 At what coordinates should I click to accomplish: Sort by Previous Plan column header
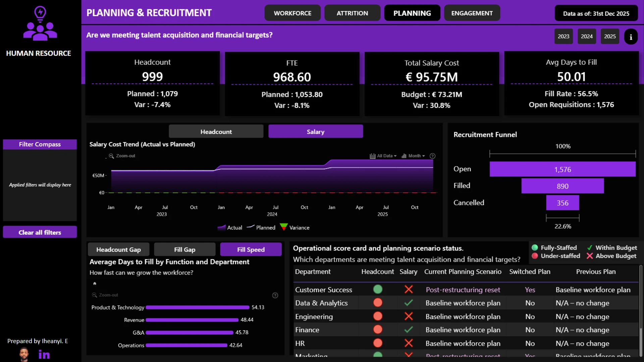coord(596,271)
